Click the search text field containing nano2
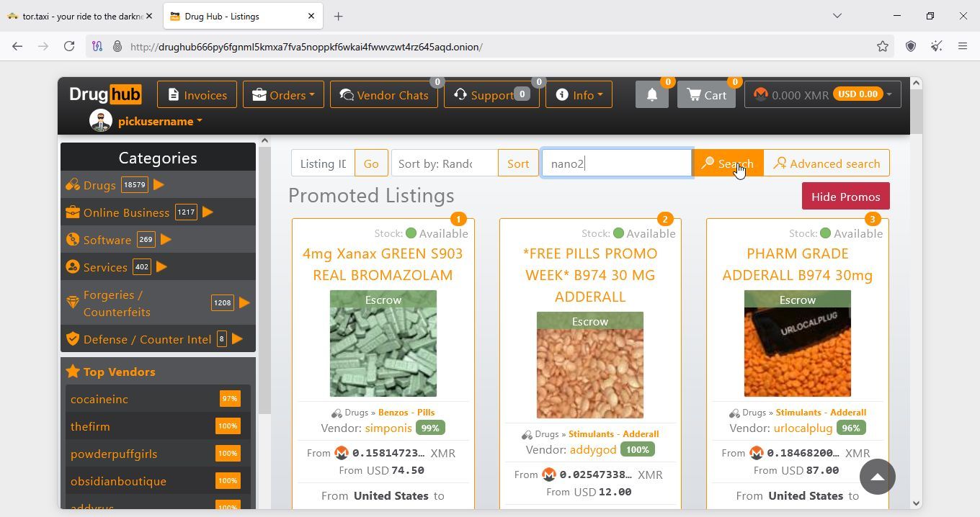Viewport: 980px width, 517px height. pyautogui.click(x=617, y=163)
